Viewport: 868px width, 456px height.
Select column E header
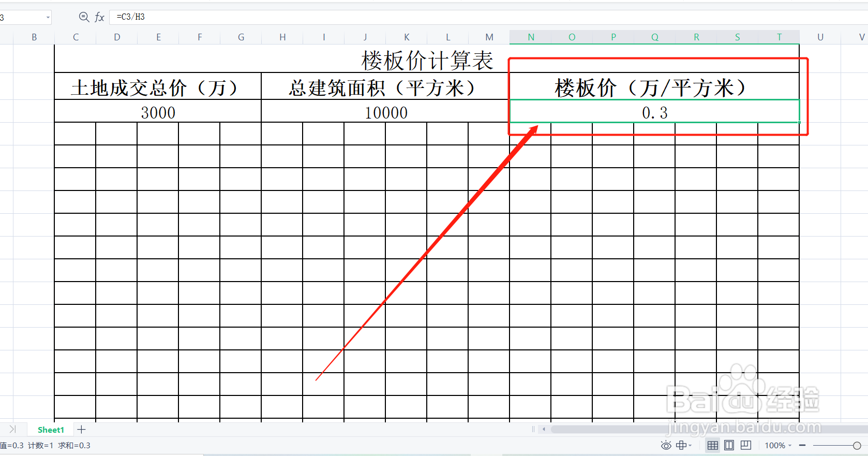[158, 37]
